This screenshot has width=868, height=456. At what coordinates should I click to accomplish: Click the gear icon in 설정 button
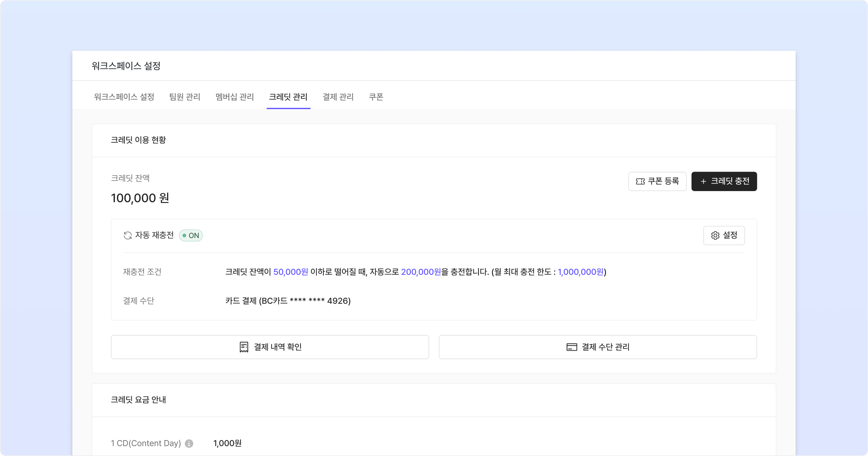tap(715, 236)
